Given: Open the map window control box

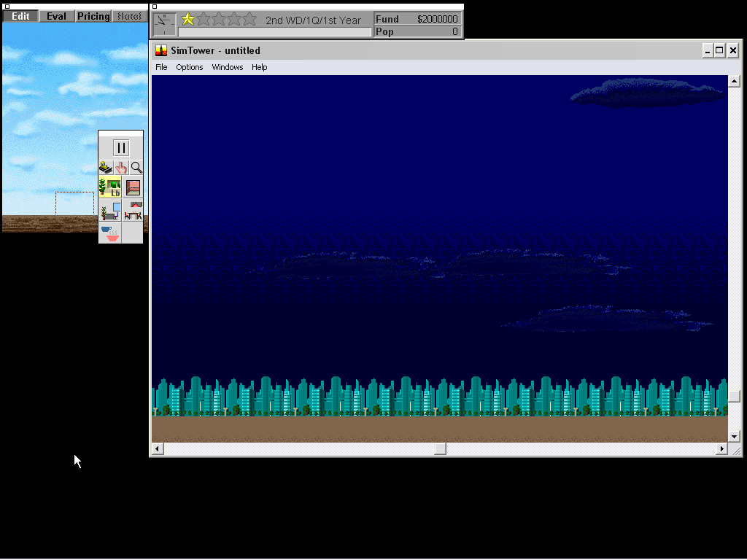Looking at the screenshot, I should click(7, 7).
